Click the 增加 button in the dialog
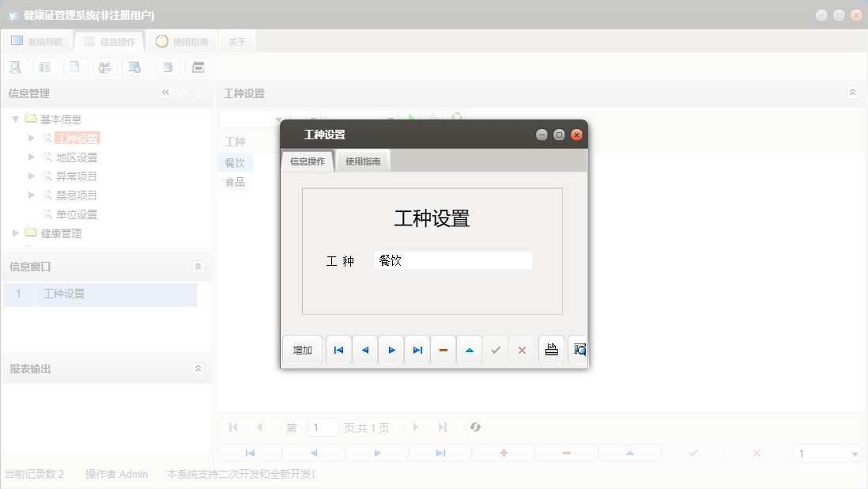Screen dimensions: 868x489 click(x=302, y=350)
